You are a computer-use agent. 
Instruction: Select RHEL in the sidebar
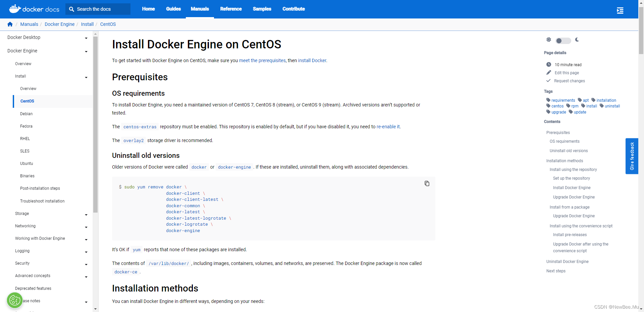click(25, 139)
